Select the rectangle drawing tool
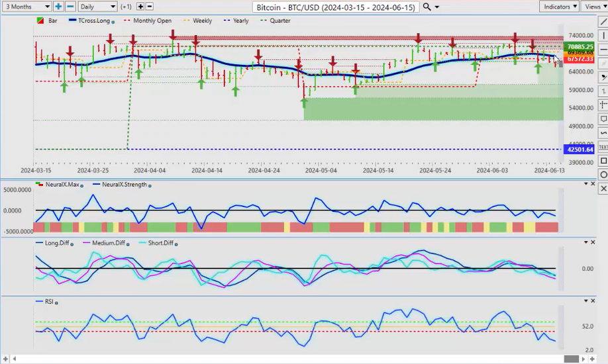Screen dimensions: 608x364 coord(603,160)
